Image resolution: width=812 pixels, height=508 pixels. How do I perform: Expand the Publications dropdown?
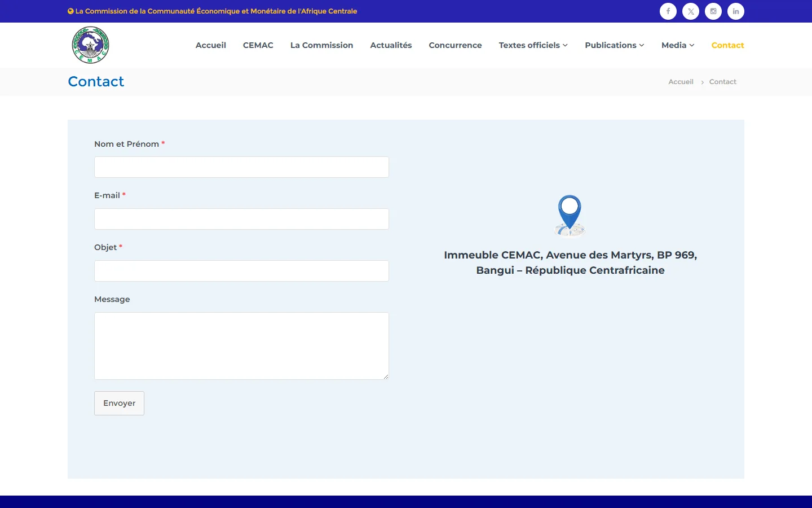tap(615, 45)
